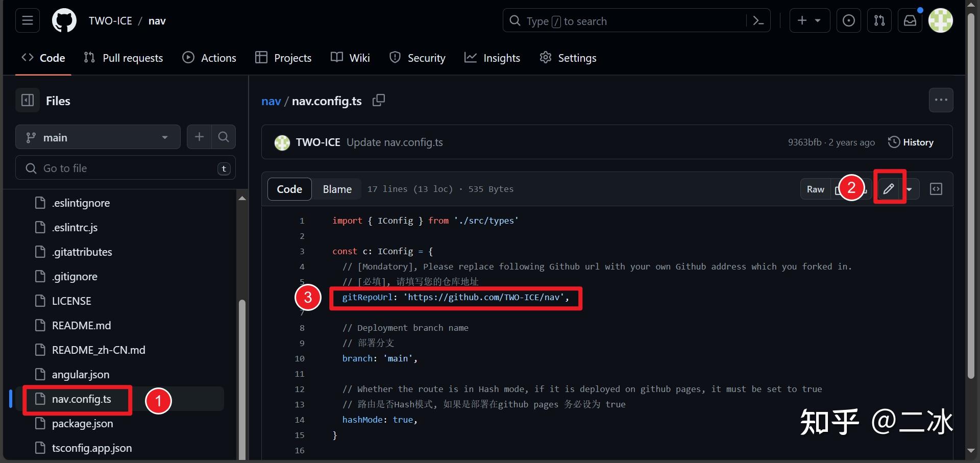The image size is (980, 463).
Task: Open the create new plus menu
Action: (810, 20)
